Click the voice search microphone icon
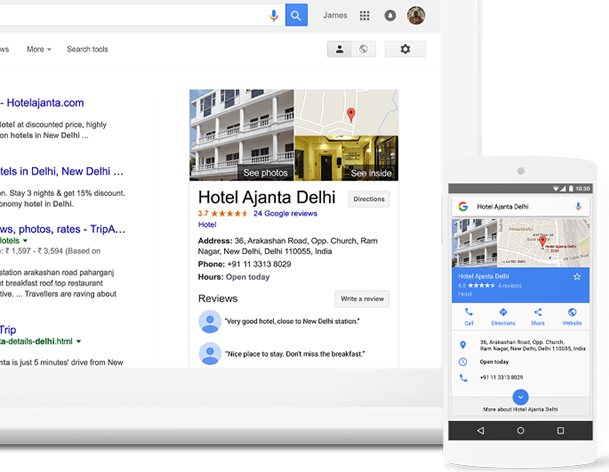This screenshot has height=472, width=609. pyautogui.click(x=274, y=16)
